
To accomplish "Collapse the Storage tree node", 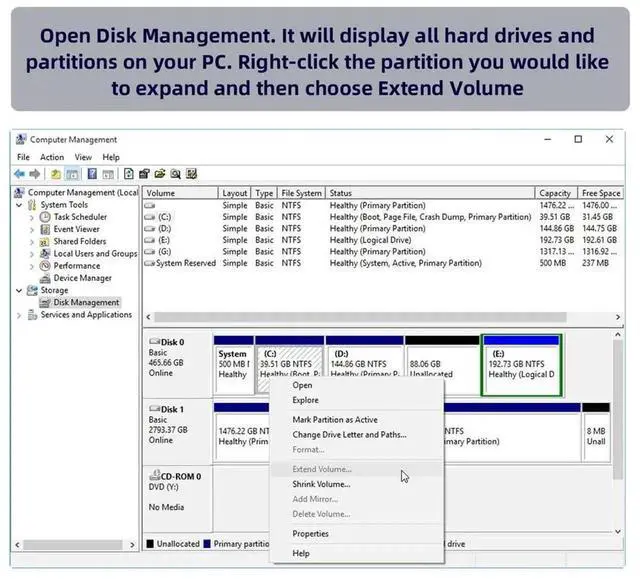I will click(20, 290).
